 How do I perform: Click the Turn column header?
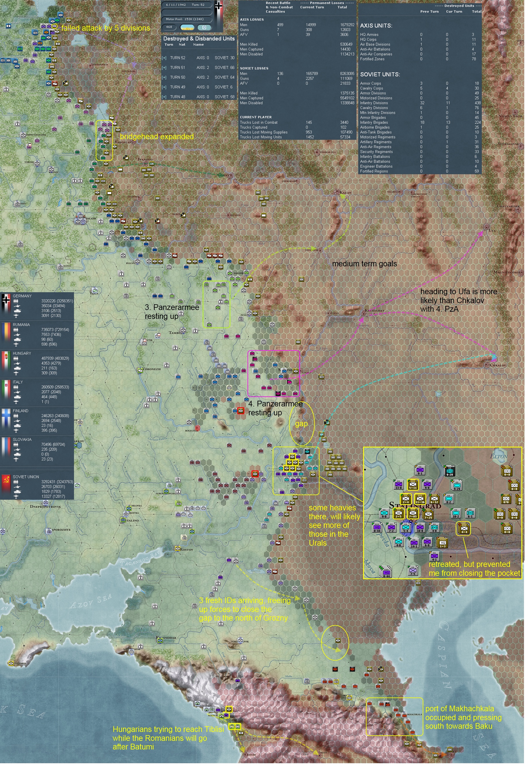(x=169, y=45)
